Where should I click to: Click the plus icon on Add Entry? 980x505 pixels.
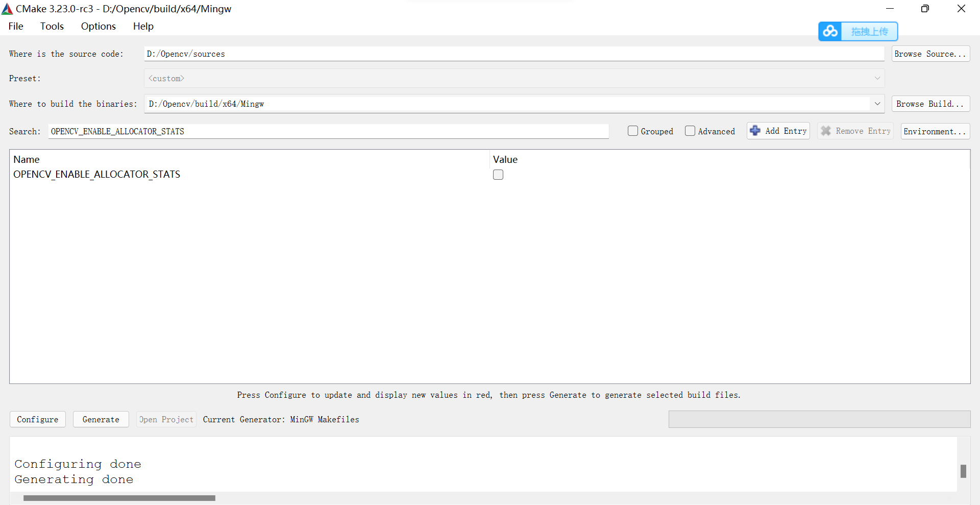755,131
